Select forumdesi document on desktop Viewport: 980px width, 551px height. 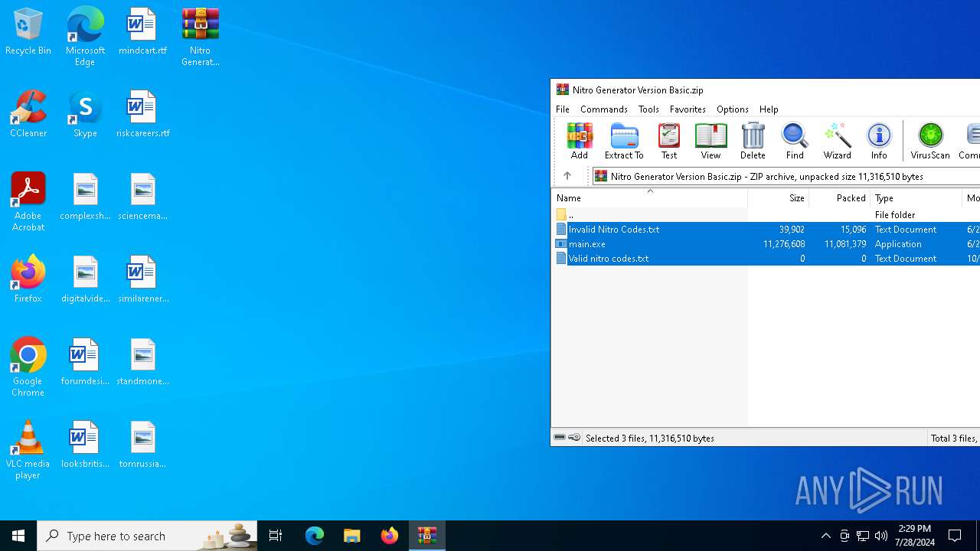point(85,363)
